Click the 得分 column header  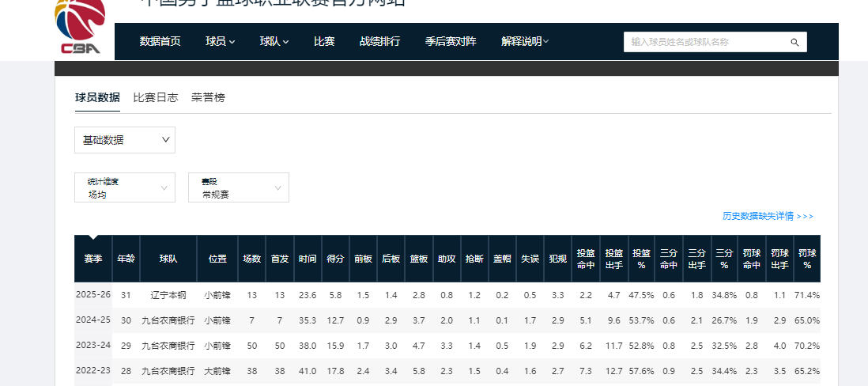point(335,259)
